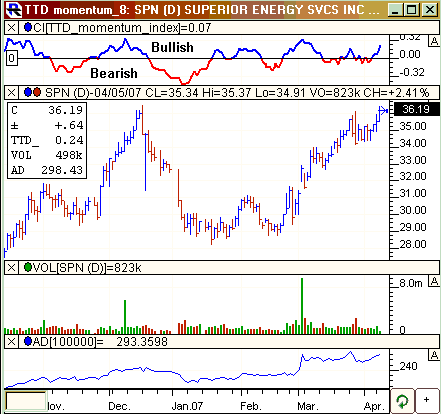Click the blue dot beside SPN (D) header
The height and width of the screenshot is (414, 441).
(x=28, y=92)
